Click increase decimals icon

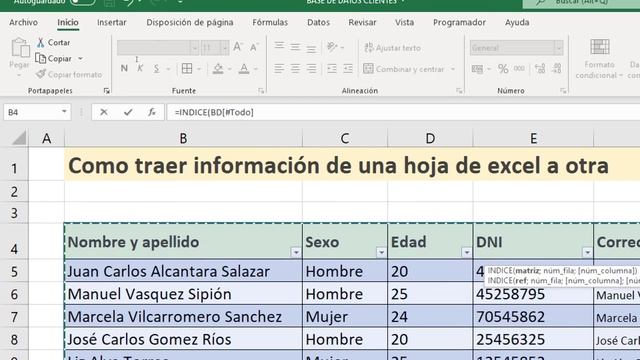click(540, 69)
